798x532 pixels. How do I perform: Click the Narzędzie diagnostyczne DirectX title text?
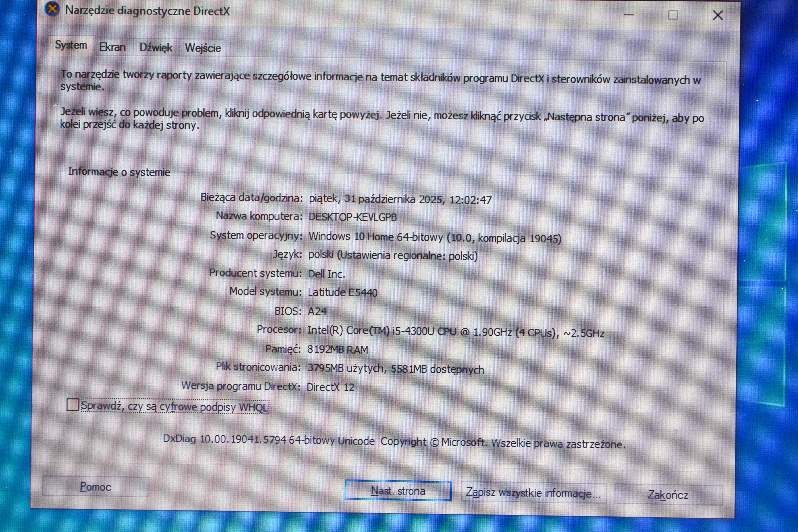(x=147, y=11)
